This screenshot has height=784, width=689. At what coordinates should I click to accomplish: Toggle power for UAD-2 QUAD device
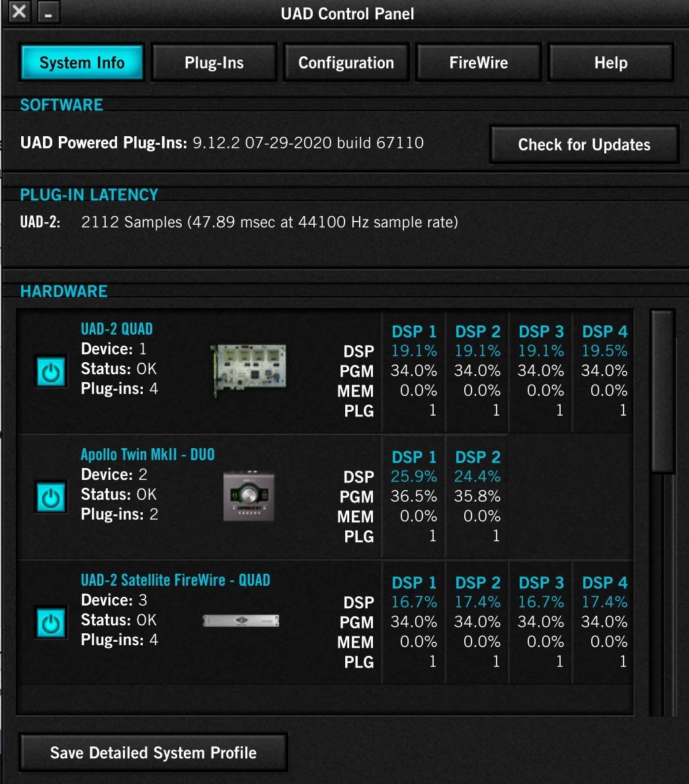50,372
